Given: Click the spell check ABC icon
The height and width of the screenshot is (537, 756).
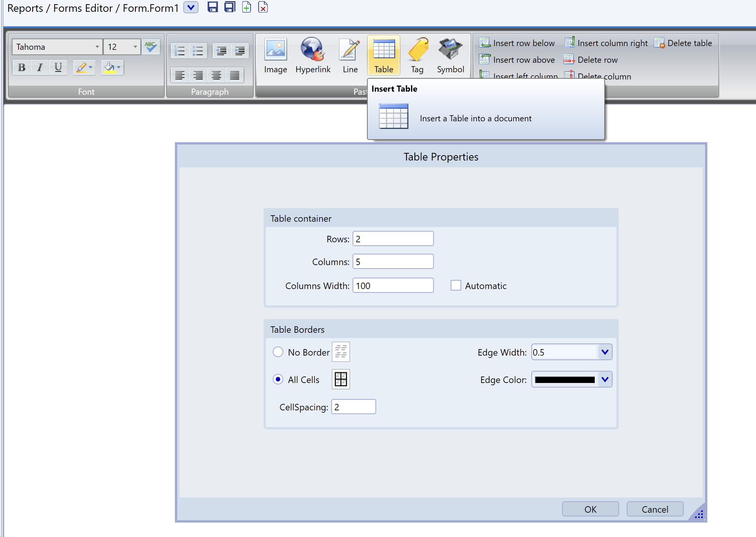Looking at the screenshot, I should click(151, 47).
